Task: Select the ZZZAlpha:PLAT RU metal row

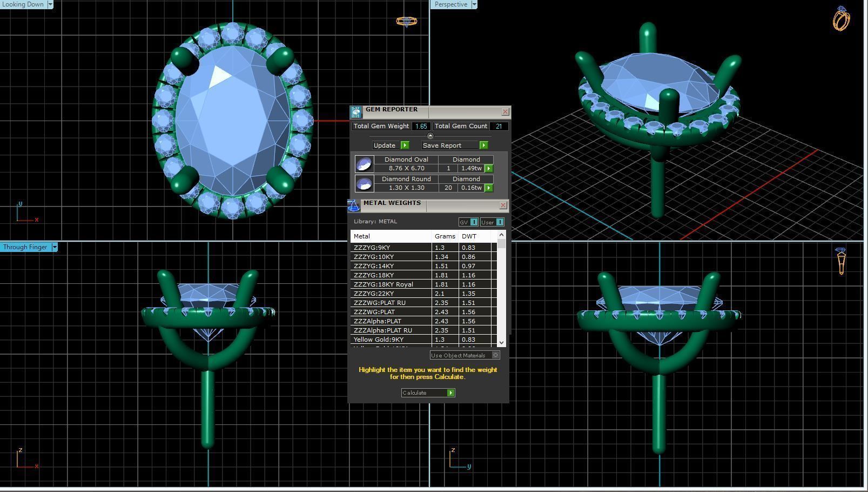Action: 423,330
